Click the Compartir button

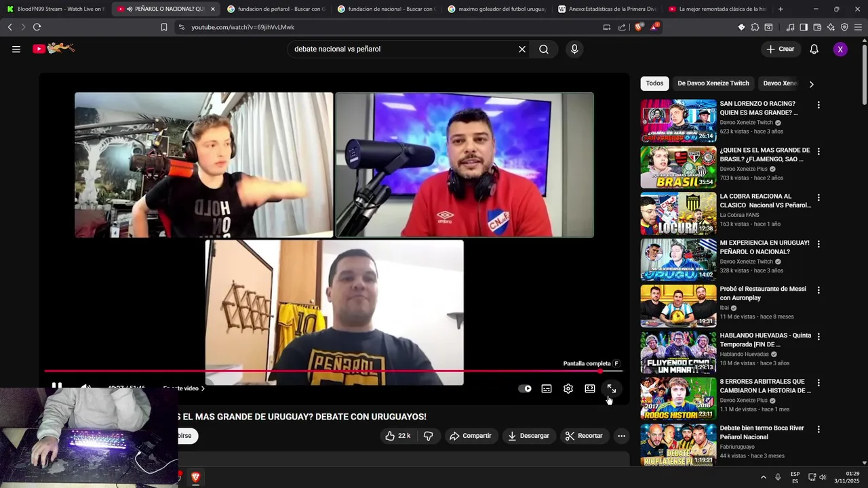(x=471, y=436)
